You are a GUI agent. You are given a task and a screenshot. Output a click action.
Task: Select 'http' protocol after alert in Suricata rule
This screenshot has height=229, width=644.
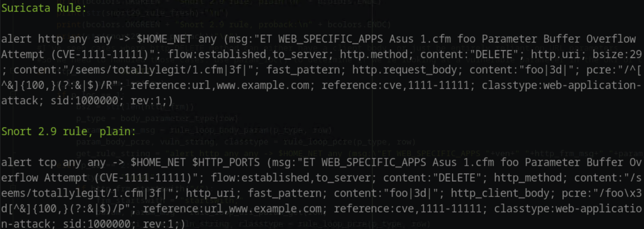tap(51, 39)
